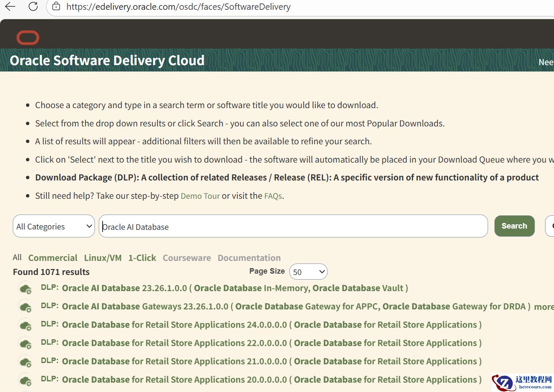Image resolution: width=554 pixels, height=392 pixels.
Task: Open Retail Store Applications 24.0.0.0.0 link
Action: 272,325
